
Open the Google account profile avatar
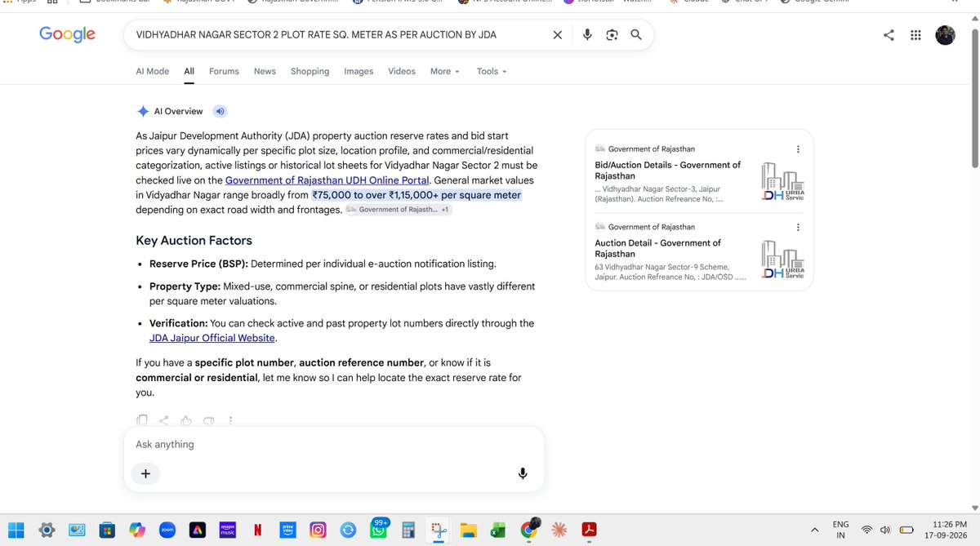coord(945,35)
